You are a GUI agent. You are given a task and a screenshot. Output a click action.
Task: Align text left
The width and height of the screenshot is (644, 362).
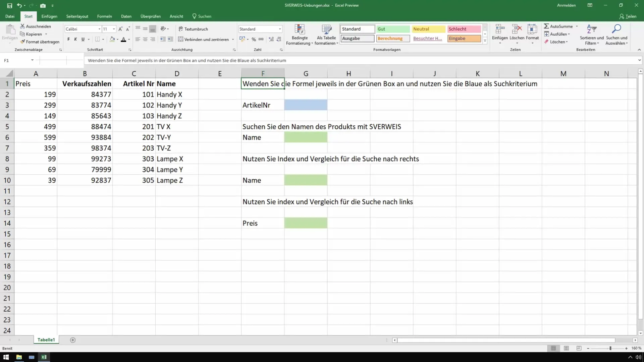pyautogui.click(x=138, y=39)
